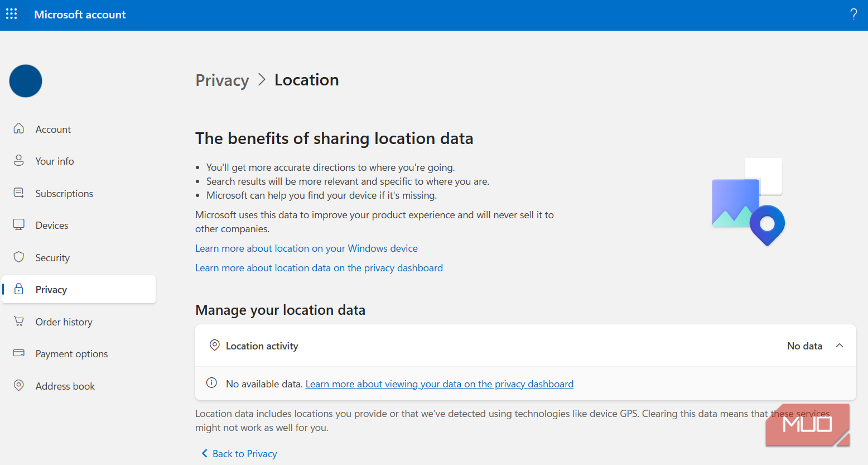868x465 pixels.
Task: Click the Subscriptions list icon
Action: pos(19,193)
